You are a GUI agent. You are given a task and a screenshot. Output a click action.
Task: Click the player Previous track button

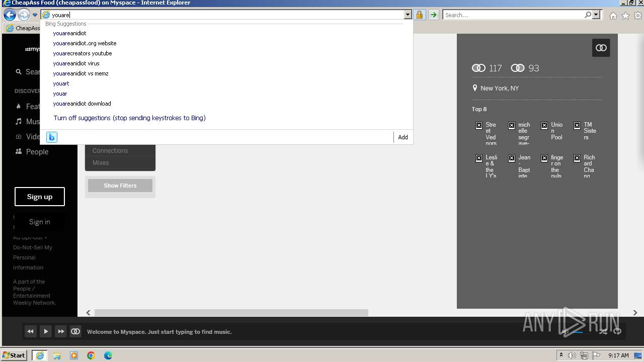[31, 331]
